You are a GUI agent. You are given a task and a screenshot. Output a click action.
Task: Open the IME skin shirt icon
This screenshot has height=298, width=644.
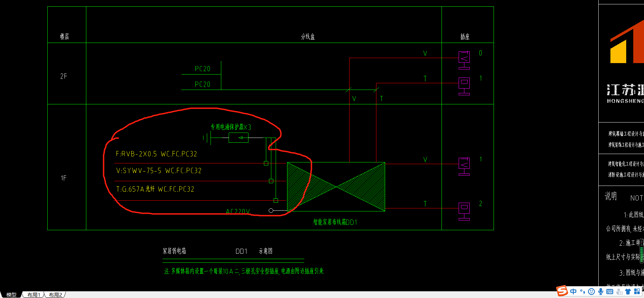pyautogui.click(x=628, y=292)
